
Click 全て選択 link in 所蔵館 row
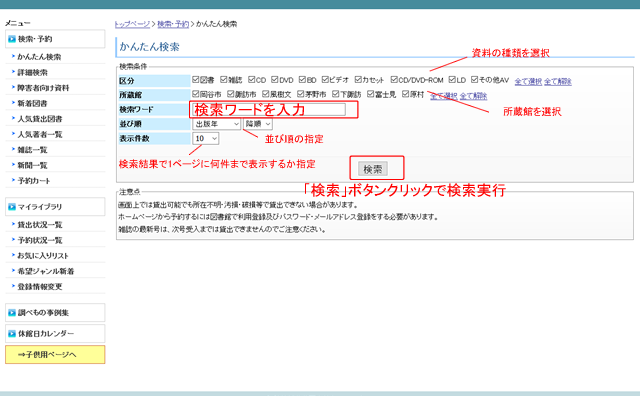tap(444, 96)
